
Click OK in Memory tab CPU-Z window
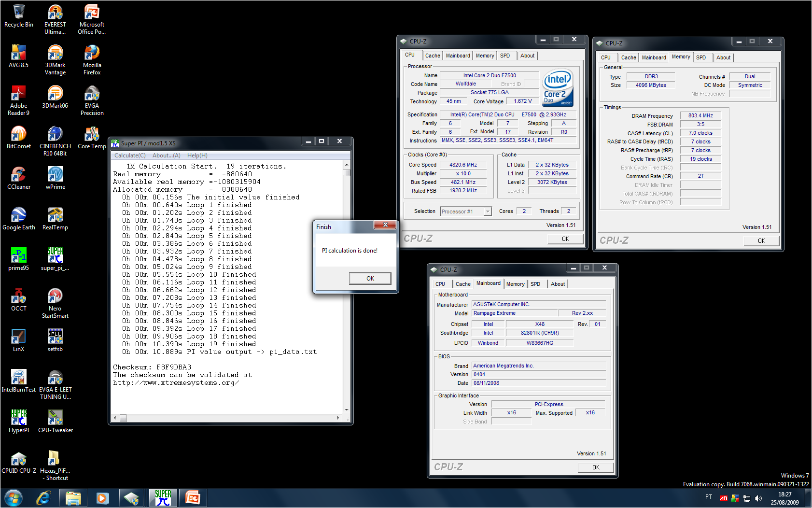click(761, 241)
